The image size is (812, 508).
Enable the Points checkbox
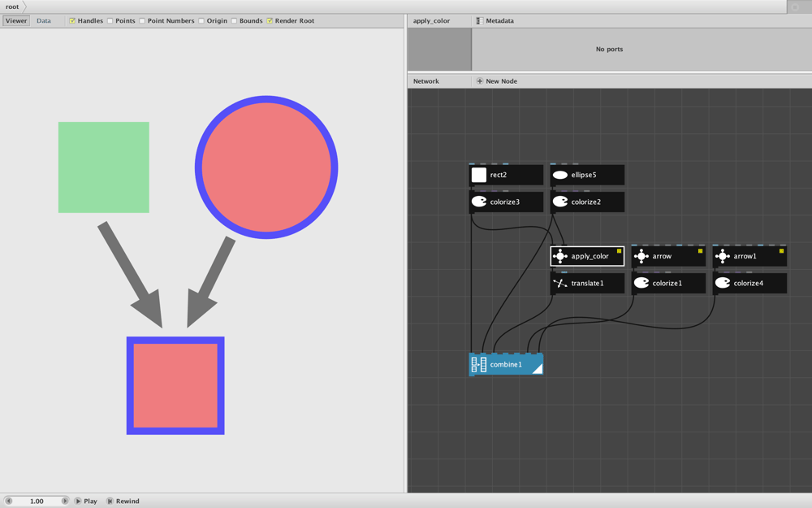click(110, 21)
